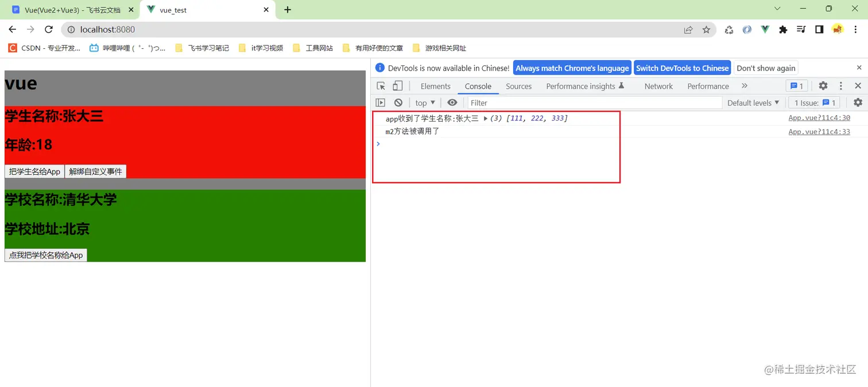
Task: Focus the console Filter field
Action: [595, 103]
